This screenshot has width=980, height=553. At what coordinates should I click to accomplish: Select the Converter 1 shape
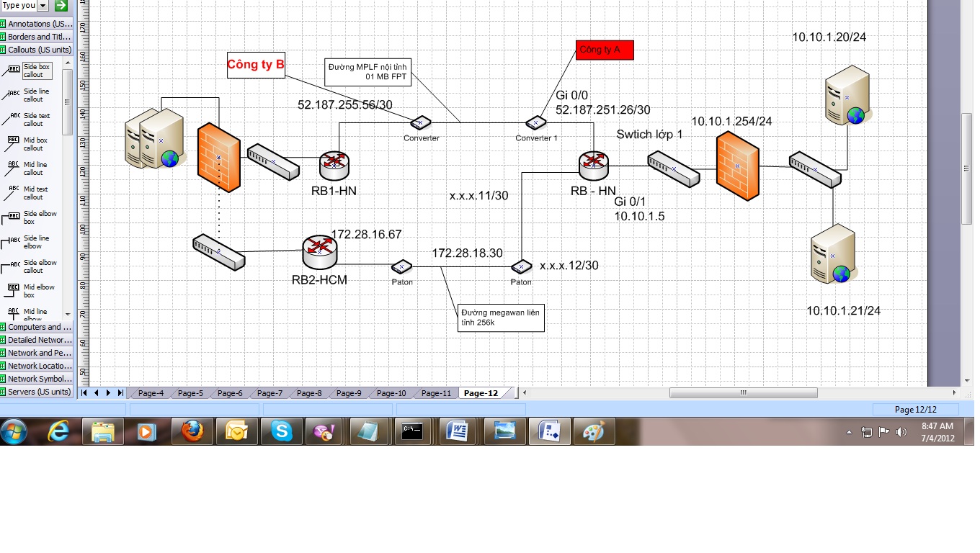click(535, 123)
